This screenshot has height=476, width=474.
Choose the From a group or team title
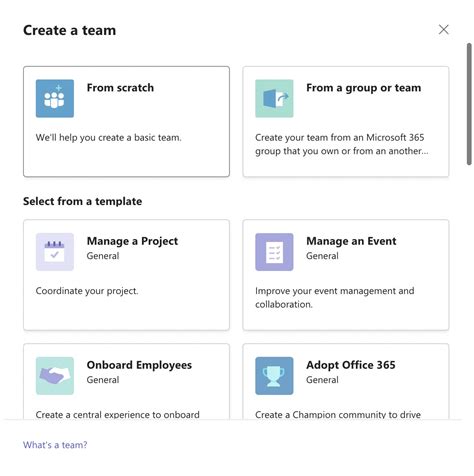[363, 88]
